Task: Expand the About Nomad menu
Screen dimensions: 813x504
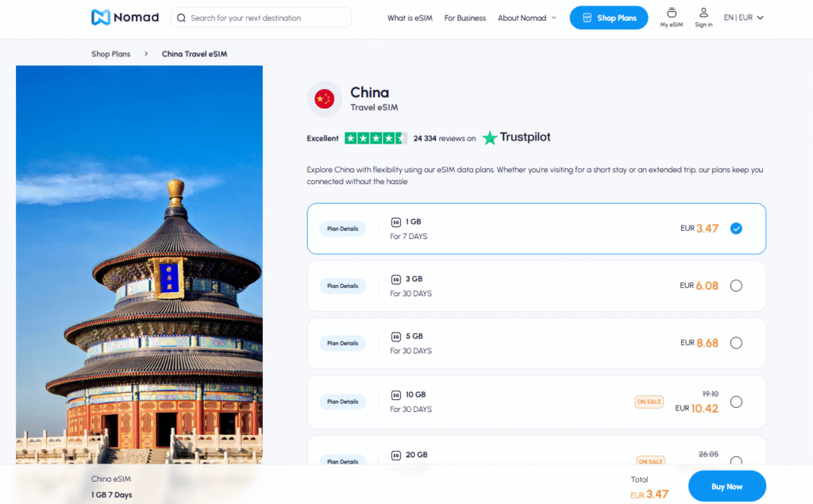Action: pyautogui.click(x=526, y=17)
